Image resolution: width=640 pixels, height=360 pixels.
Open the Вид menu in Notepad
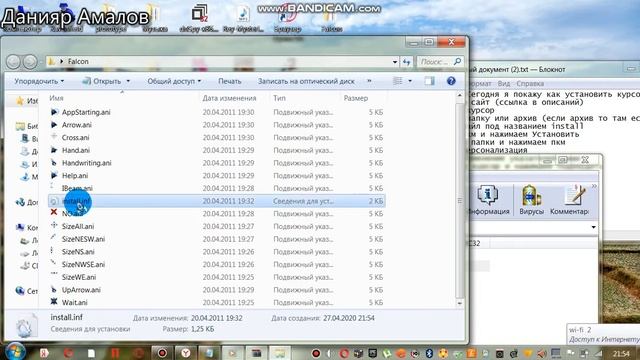[504, 83]
